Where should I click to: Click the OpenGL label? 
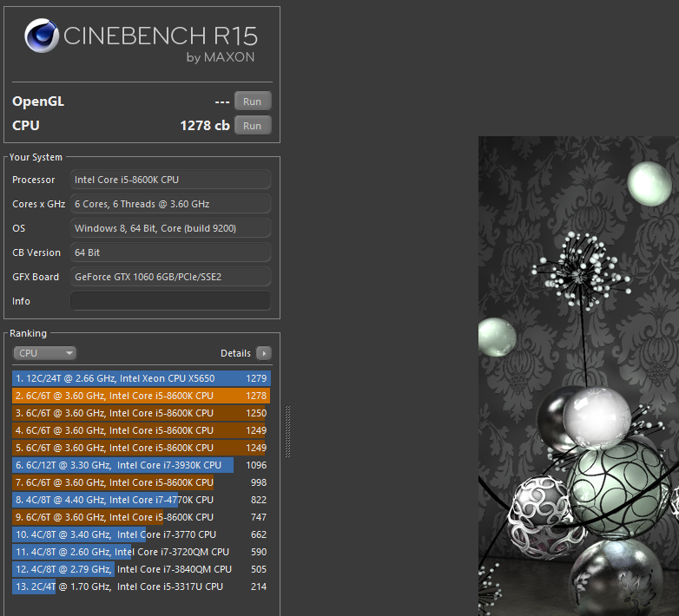pyautogui.click(x=38, y=102)
